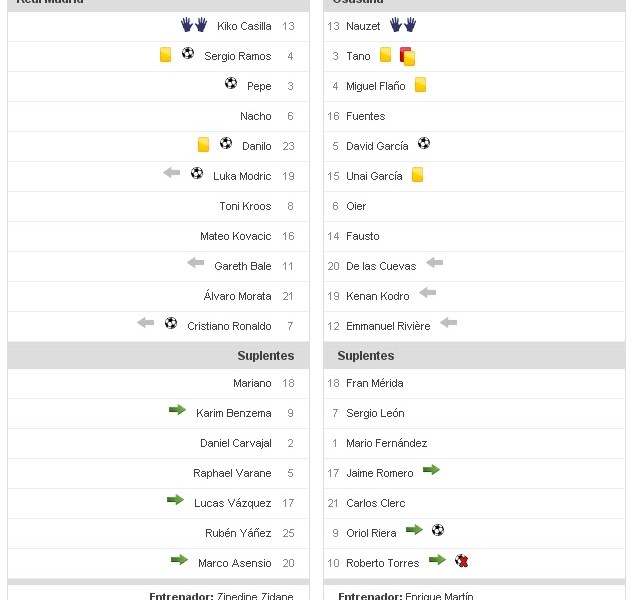
Task: Click Gareth Bale's substituted-off grey arrow
Action: click(196, 263)
